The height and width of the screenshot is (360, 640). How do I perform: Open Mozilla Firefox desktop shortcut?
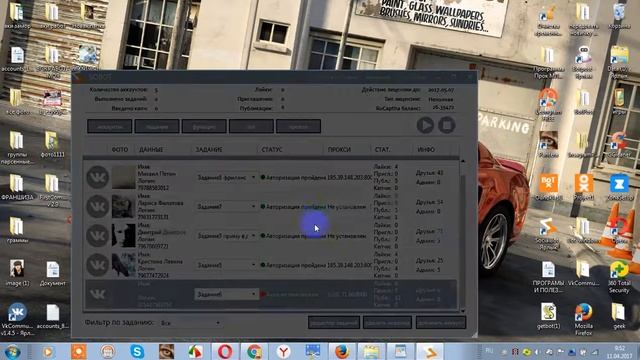pyautogui.click(x=583, y=319)
